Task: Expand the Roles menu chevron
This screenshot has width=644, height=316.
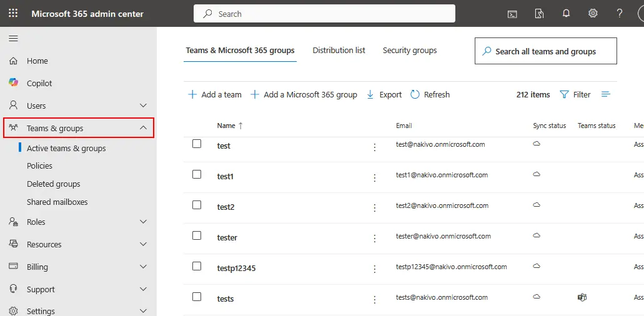Action: [143, 222]
